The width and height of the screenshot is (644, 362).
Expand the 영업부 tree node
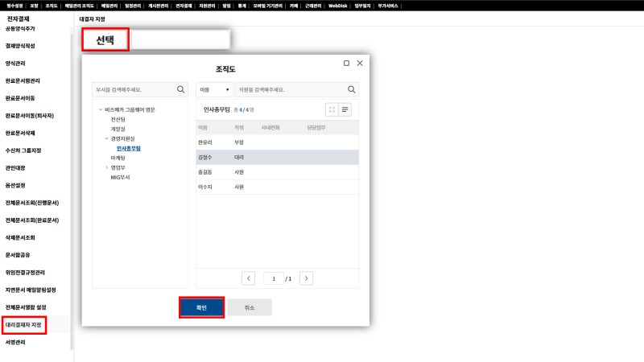click(106, 167)
